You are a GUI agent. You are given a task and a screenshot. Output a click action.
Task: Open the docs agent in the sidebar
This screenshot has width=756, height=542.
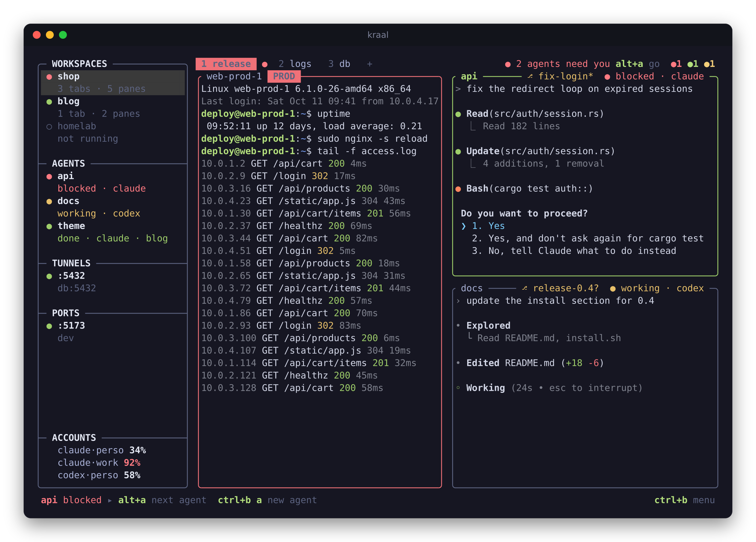pos(113,207)
